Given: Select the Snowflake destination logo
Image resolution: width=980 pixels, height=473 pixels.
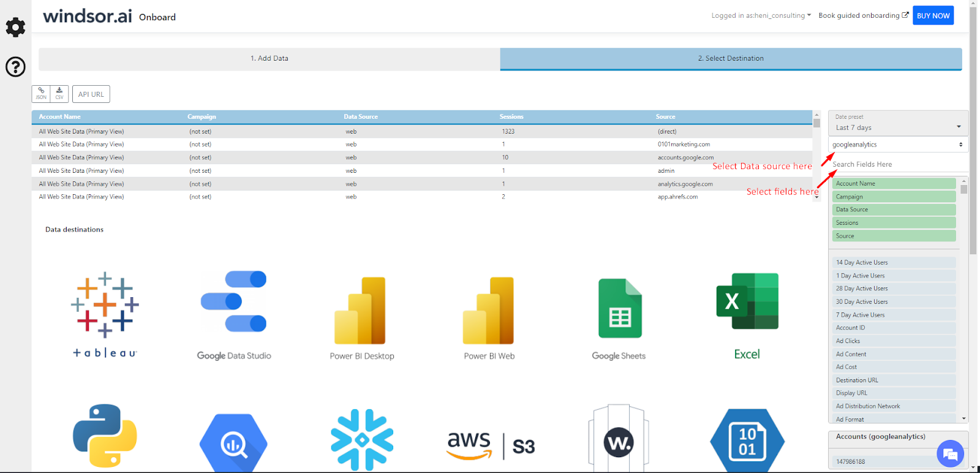Looking at the screenshot, I should coord(362,440).
